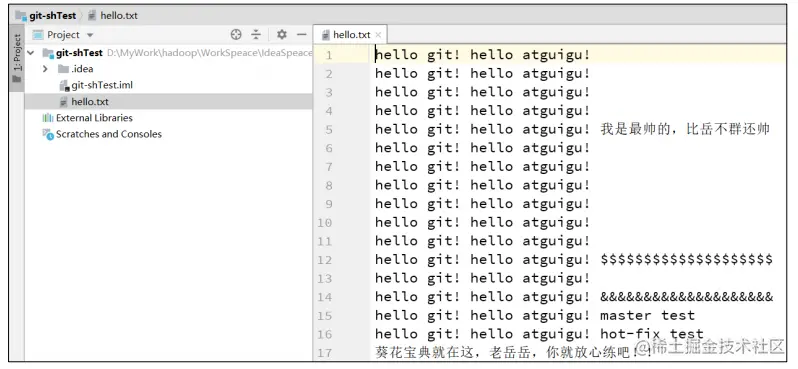Click the Scratches and Consoles icon
This screenshot has height=369, width=798.
[48, 134]
